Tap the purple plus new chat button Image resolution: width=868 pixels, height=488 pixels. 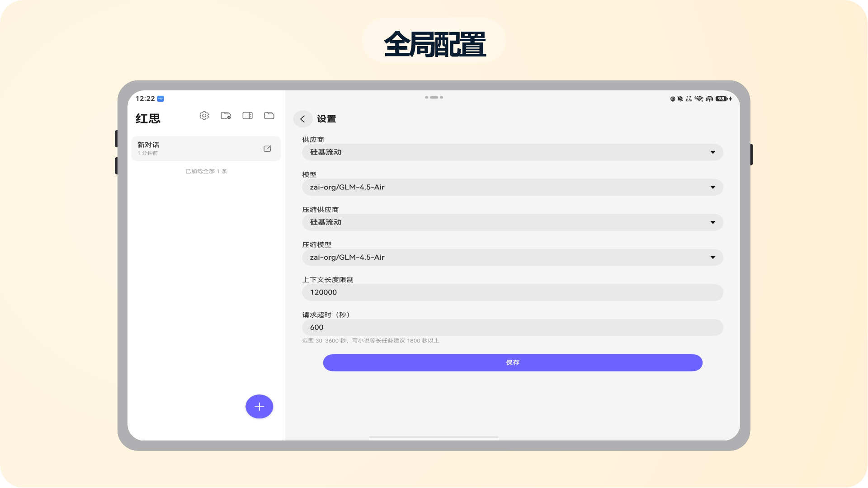point(259,407)
